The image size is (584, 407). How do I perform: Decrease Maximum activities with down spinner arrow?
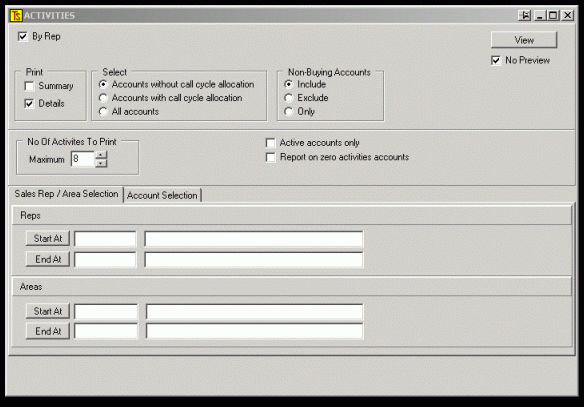point(101,163)
